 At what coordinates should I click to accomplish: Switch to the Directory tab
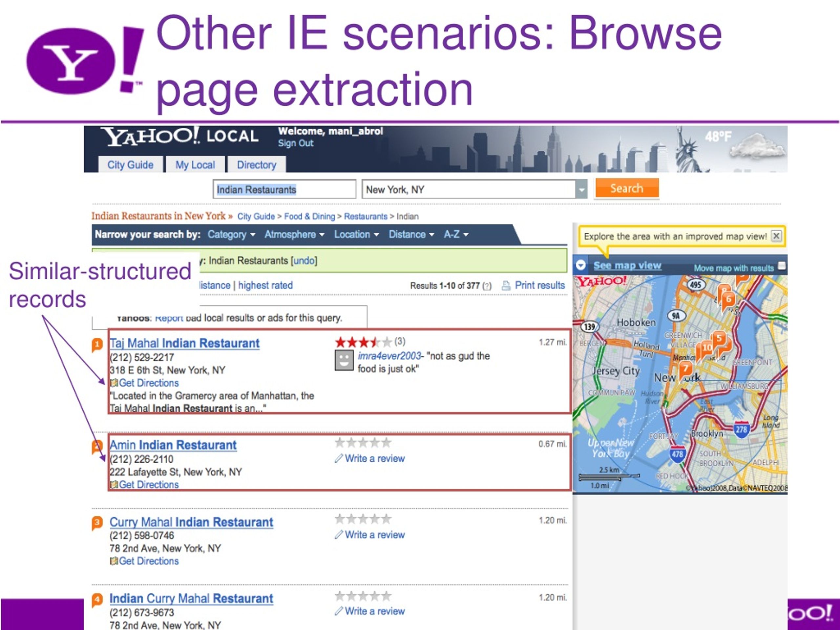coord(256,165)
